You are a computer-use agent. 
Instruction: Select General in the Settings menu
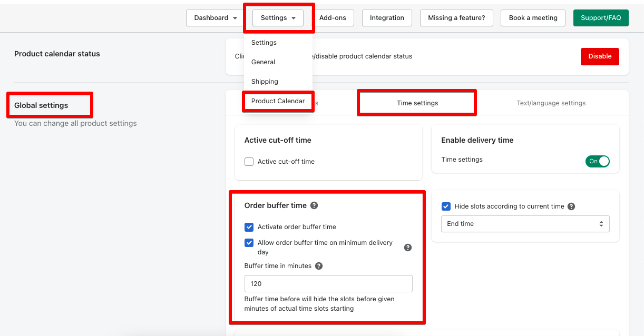tap(263, 62)
